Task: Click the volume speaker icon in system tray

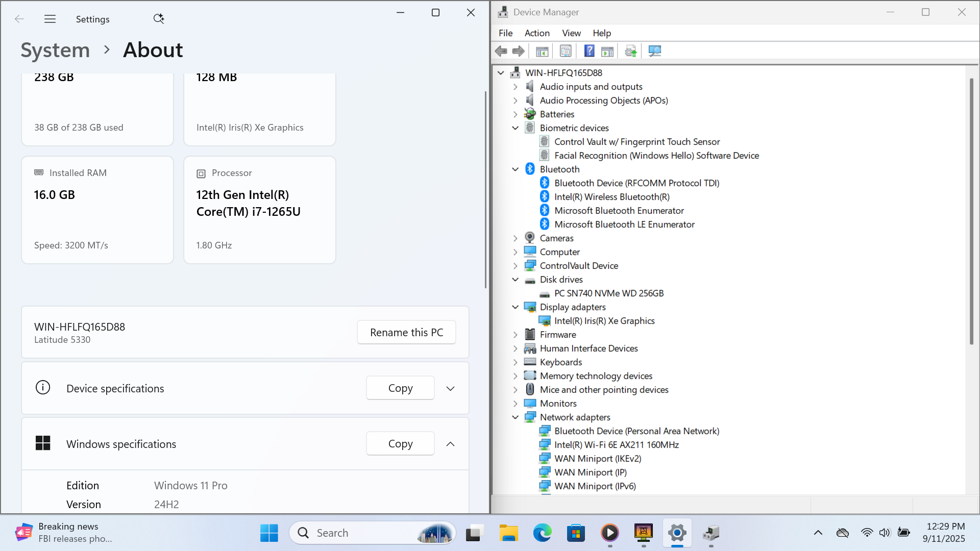Action: point(885,533)
